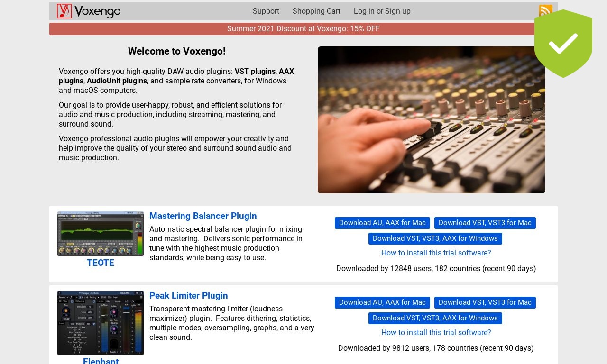Click the green shield checkmark badge

pyautogui.click(x=563, y=44)
